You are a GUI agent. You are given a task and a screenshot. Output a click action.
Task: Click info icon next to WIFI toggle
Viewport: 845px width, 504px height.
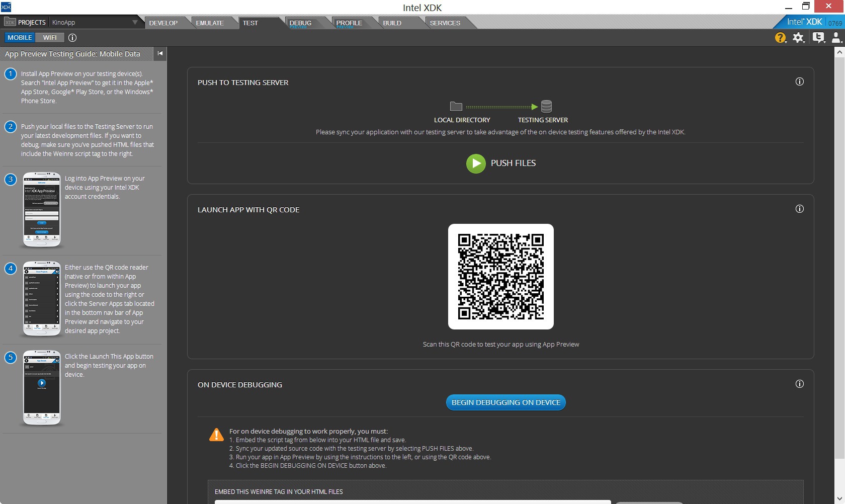(72, 38)
